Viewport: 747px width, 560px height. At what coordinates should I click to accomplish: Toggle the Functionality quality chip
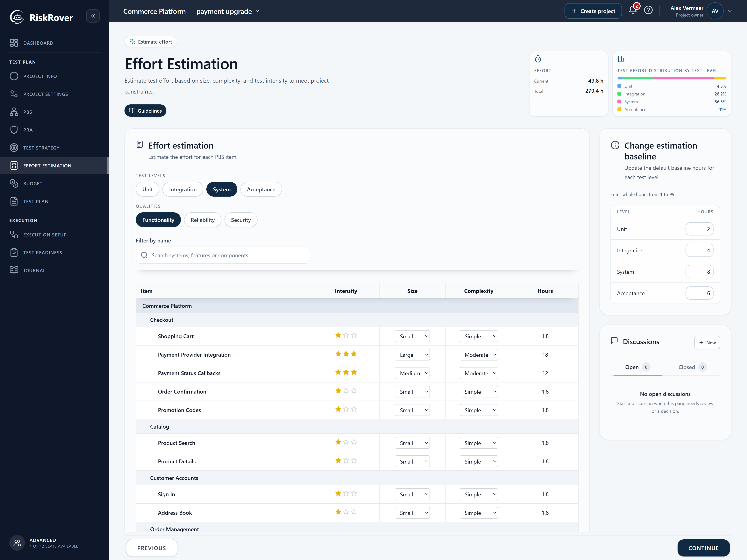pos(158,220)
